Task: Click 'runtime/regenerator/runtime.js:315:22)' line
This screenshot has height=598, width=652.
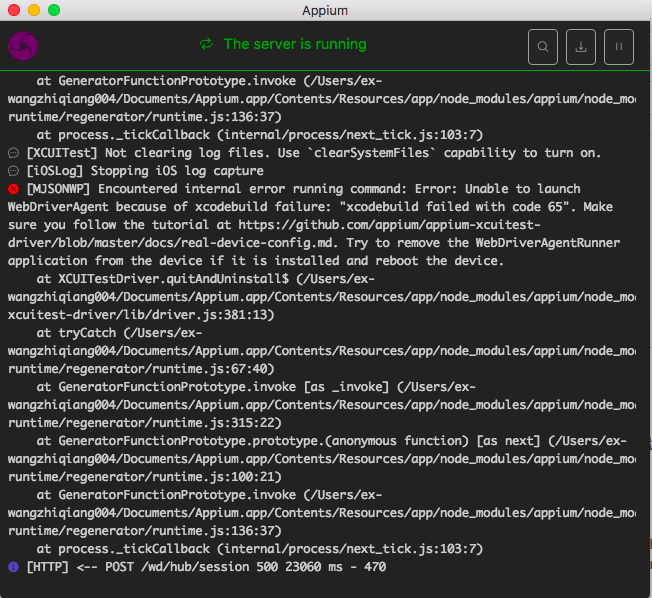Action: pos(145,423)
